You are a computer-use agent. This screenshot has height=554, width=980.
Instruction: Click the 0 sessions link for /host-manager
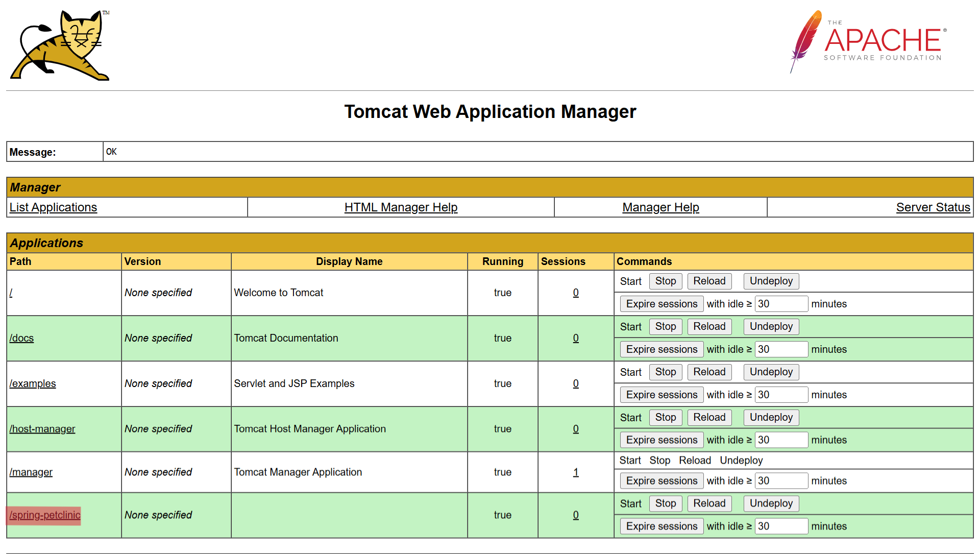point(575,428)
